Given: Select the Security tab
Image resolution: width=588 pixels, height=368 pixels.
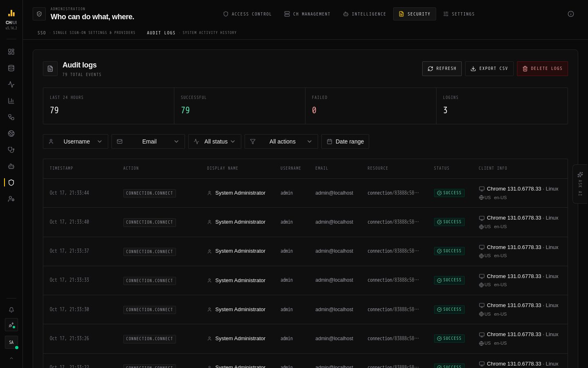Looking at the screenshot, I should tap(414, 14).
